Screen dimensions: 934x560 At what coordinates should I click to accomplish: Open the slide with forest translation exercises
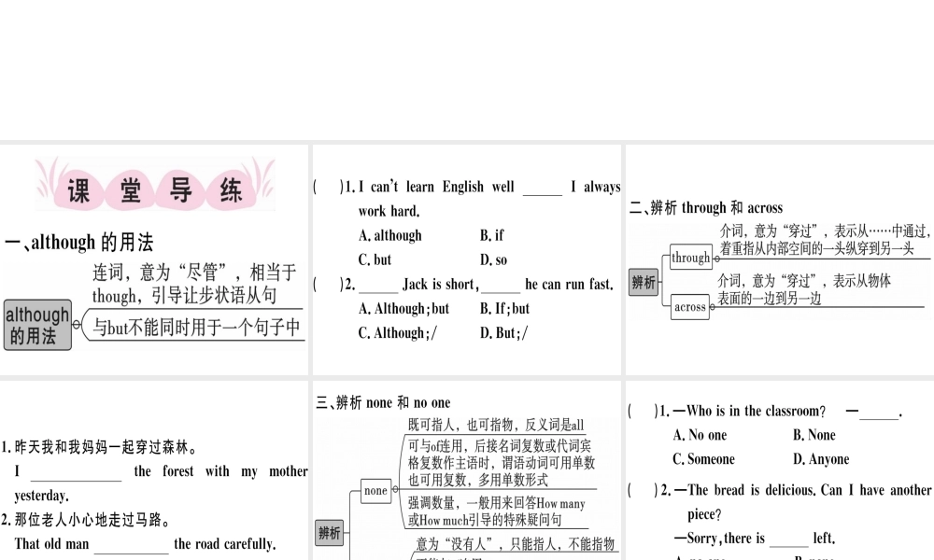point(154,470)
